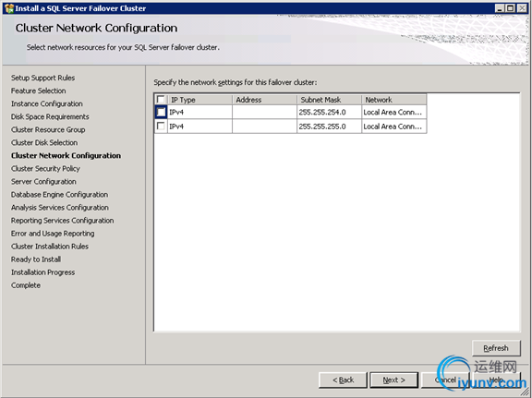Screen dimensions: 532x398
Task: Sort by the IP Type column header
Action: pos(199,100)
